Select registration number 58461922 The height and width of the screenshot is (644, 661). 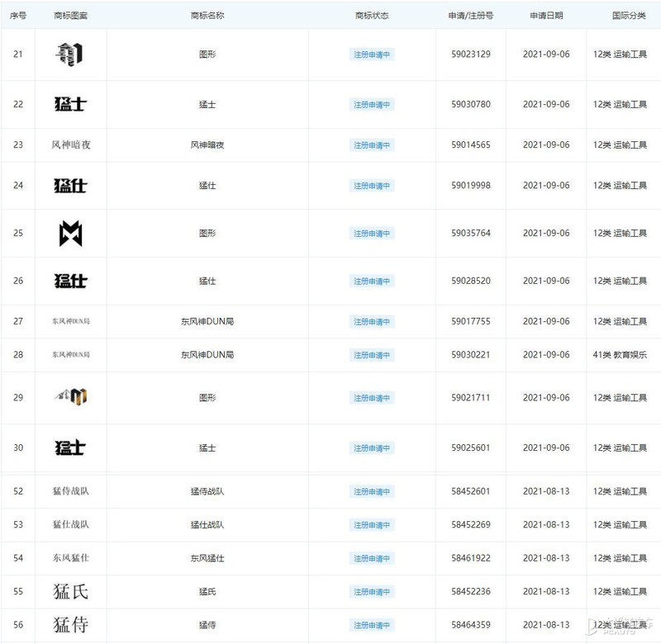(x=471, y=558)
